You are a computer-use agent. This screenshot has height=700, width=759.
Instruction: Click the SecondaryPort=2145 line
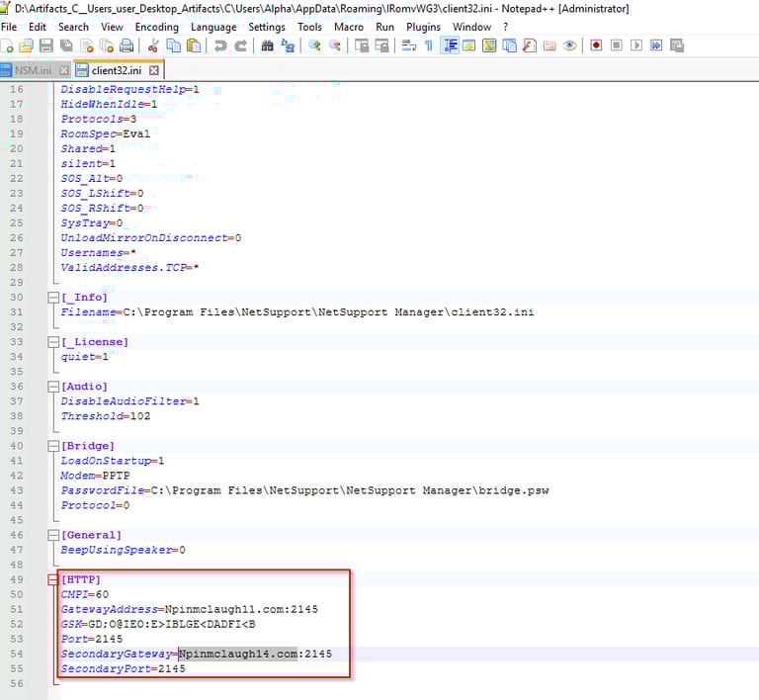click(x=123, y=669)
